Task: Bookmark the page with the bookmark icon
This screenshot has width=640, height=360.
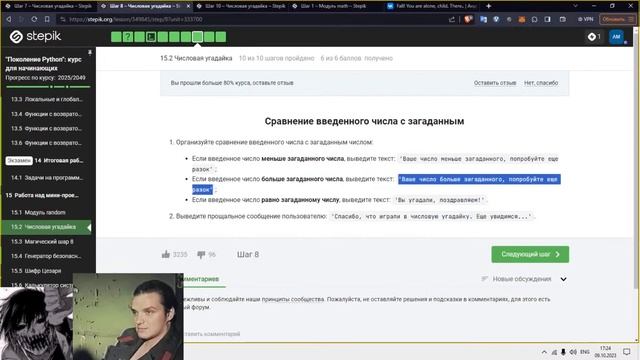Action: [47, 19]
